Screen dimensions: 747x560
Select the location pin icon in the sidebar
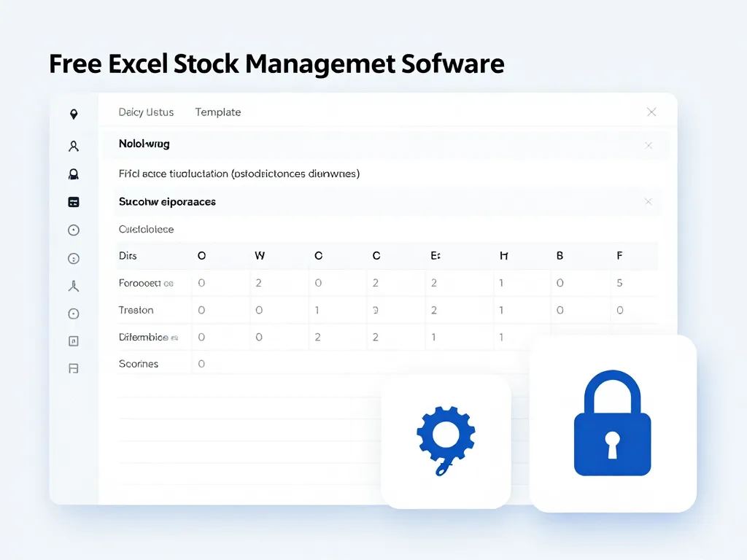click(x=73, y=114)
